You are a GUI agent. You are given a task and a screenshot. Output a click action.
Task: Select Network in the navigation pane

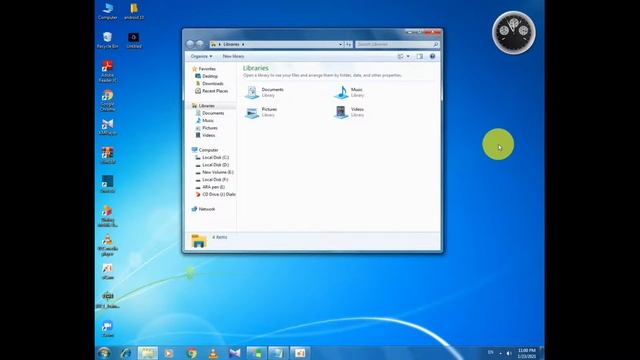[x=203, y=209]
